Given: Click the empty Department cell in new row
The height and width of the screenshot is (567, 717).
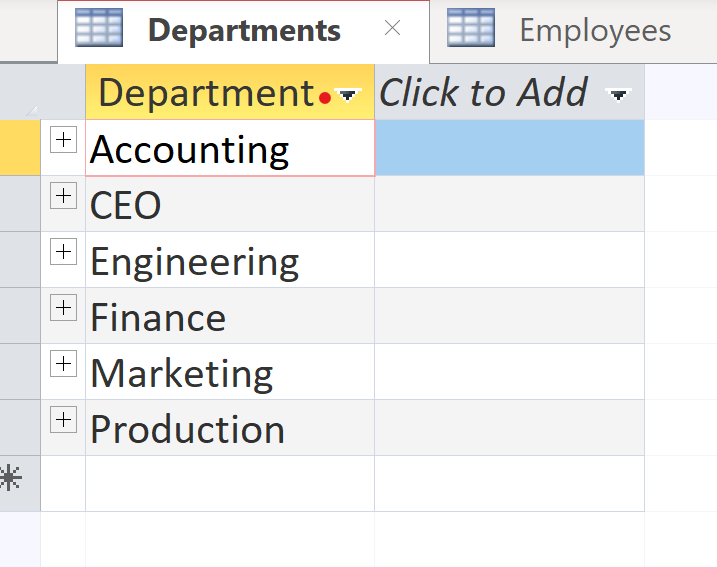Looking at the screenshot, I should pos(230,484).
